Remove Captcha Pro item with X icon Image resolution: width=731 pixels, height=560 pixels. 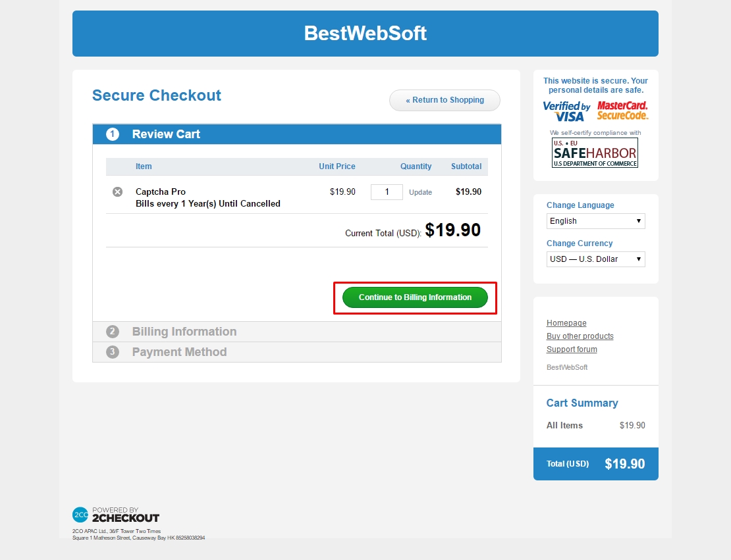(117, 192)
